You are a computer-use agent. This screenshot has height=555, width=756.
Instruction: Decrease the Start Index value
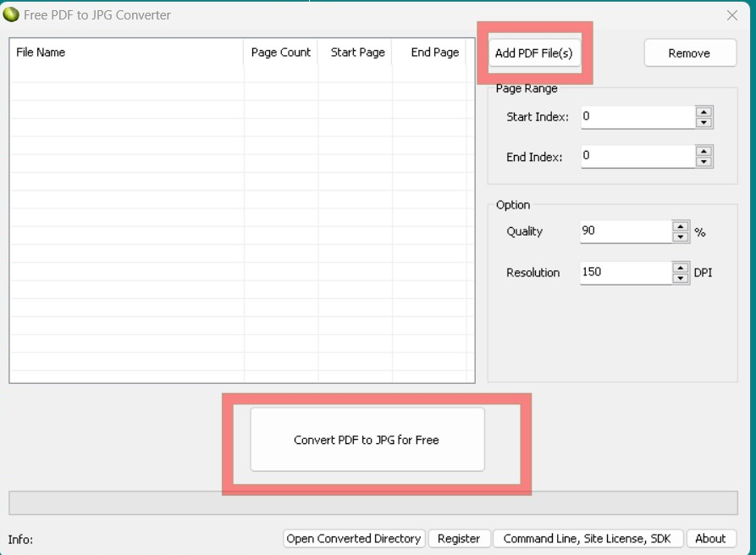tap(704, 123)
